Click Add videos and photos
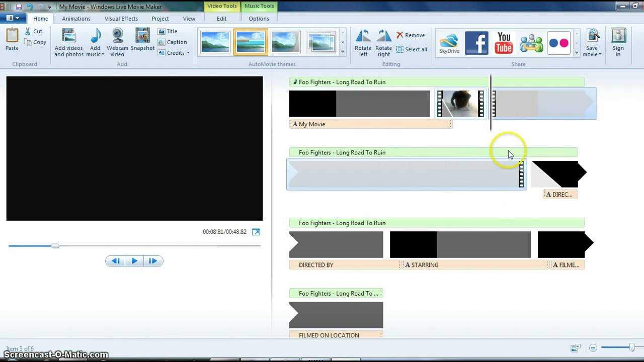 (69, 42)
